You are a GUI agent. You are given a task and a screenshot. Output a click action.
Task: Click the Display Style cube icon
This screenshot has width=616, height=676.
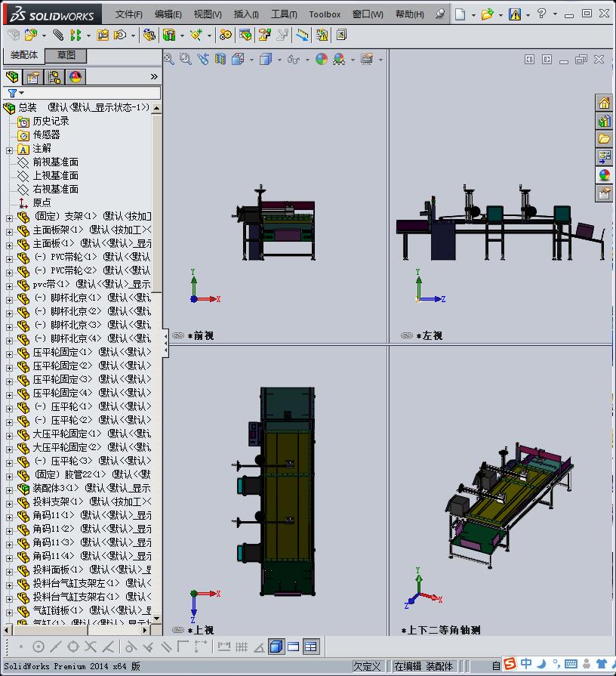click(x=266, y=59)
